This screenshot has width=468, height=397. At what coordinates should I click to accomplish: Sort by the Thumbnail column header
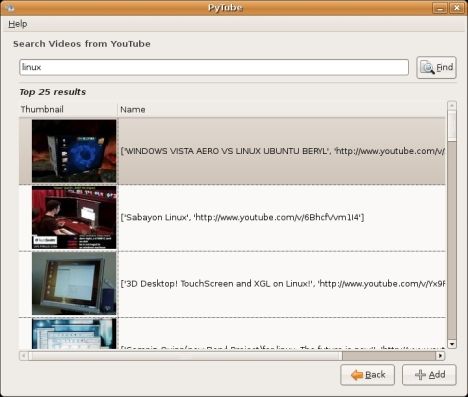68,109
